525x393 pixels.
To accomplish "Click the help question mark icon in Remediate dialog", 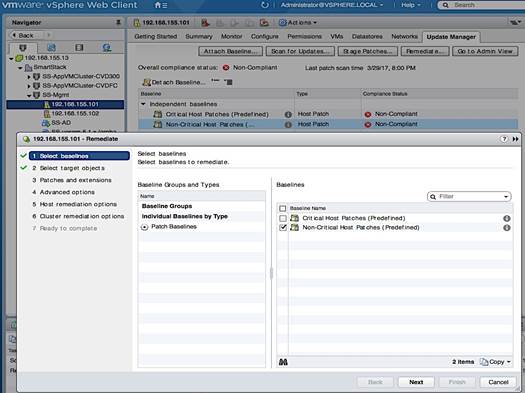I will coord(504,139).
